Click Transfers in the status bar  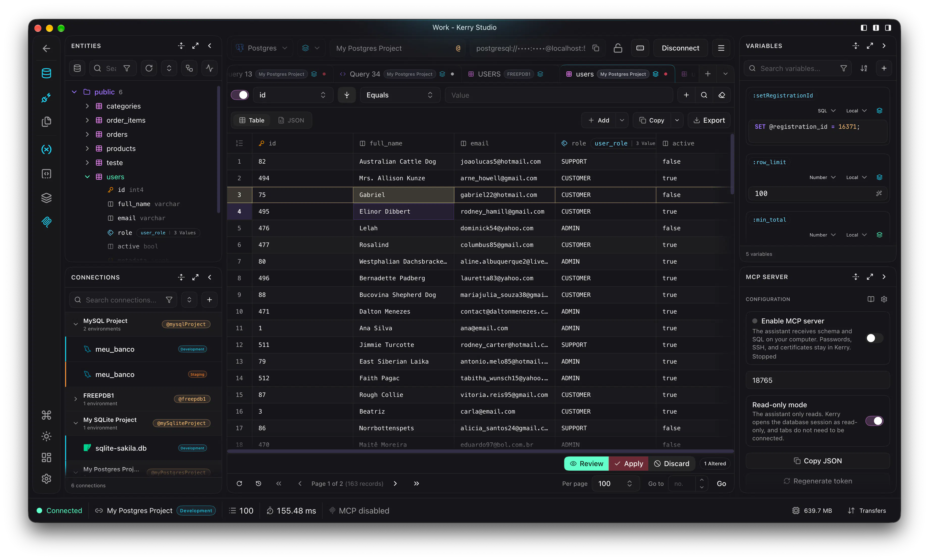point(867,510)
